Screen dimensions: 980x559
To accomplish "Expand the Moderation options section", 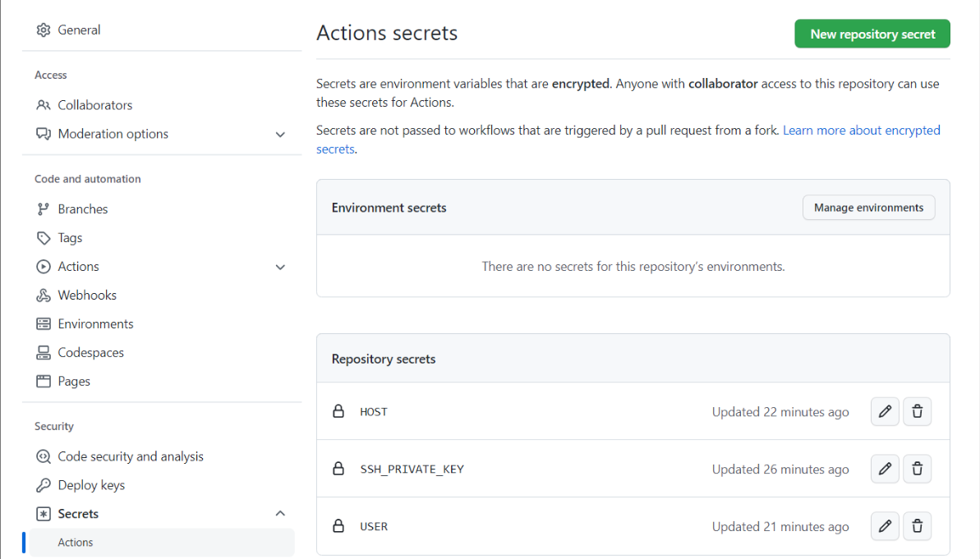I will pyautogui.click(x=280, y=135).
